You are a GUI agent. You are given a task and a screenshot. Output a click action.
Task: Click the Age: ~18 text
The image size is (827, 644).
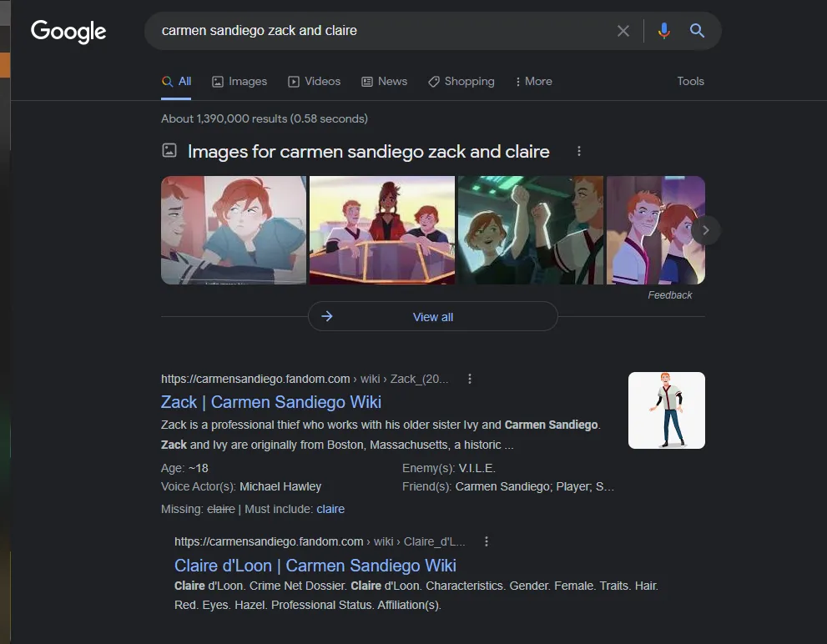pyautogui.click(x=184, y=468)
